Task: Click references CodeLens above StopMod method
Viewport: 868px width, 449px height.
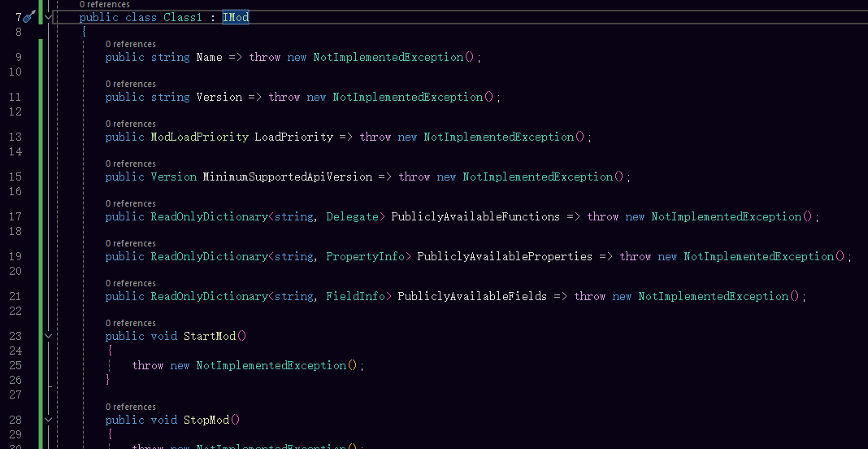Action: [x=130, y=408]
